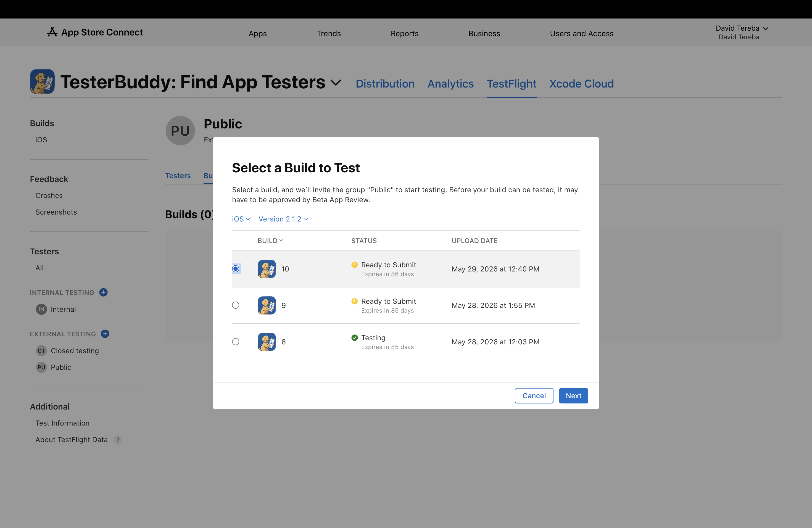Switch to the Xcode Cloud tab
The image size is (812, 528).
pyautogui.click(x=581, y=84)
